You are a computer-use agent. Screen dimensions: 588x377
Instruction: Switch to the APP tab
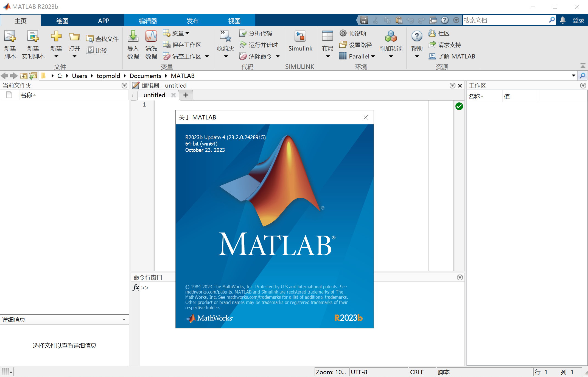click(103, 21)
